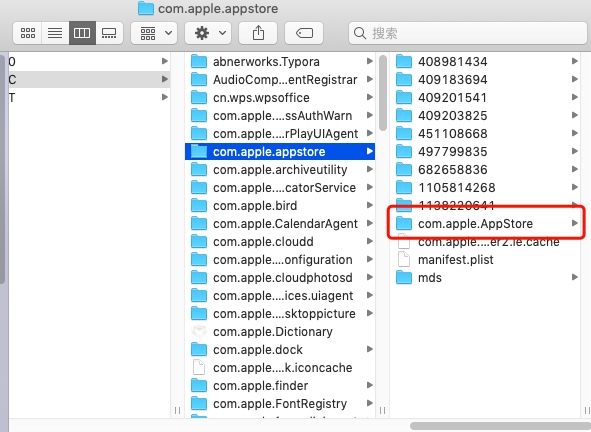
Task: Expand arrow next to mds folder
Action: pos(575,277)
